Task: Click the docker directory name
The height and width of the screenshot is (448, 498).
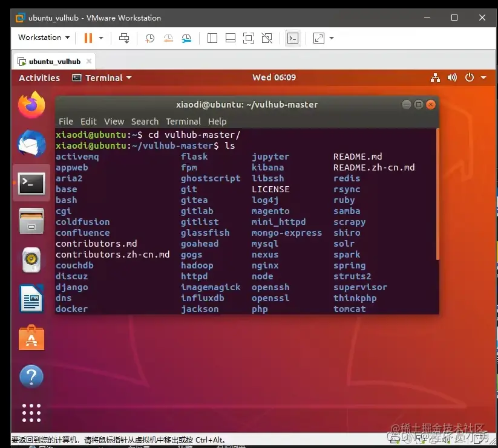Action: [x=72, y=309]
